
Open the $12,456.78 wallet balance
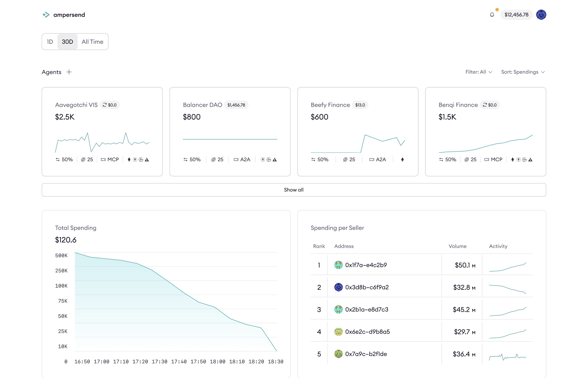pyautogui.click(x=516, y=15)
